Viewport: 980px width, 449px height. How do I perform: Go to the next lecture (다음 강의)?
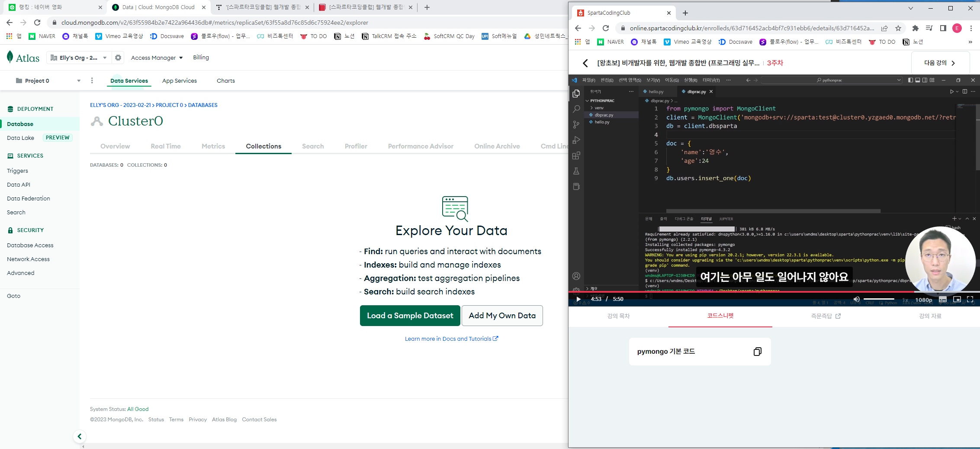[x=940, y=63]
